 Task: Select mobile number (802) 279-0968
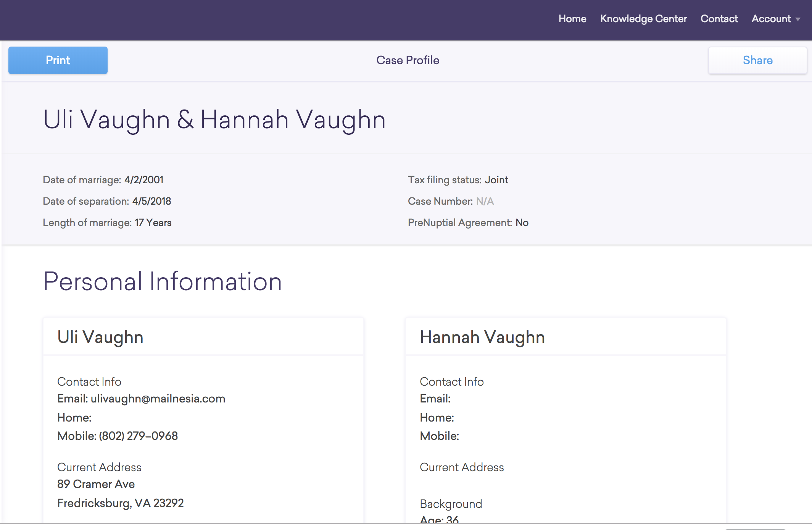click(139, 436)
